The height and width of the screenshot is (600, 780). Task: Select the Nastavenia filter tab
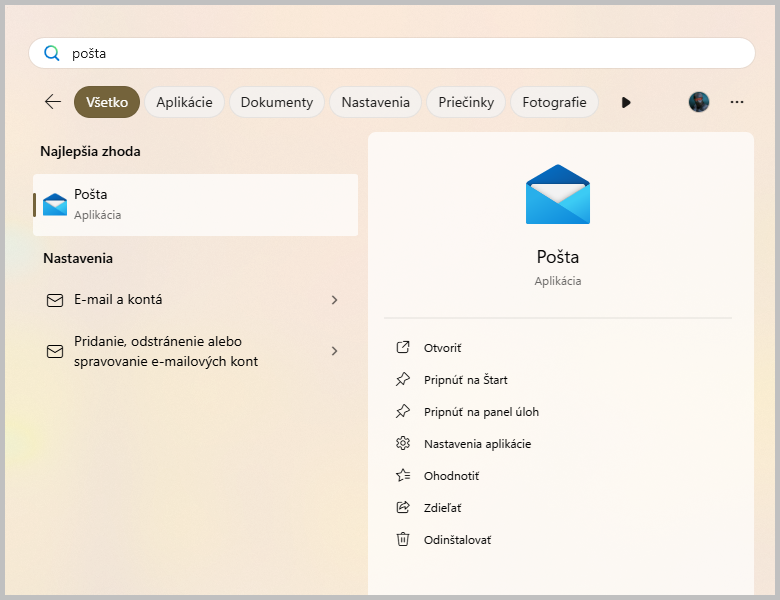point(375,102)
